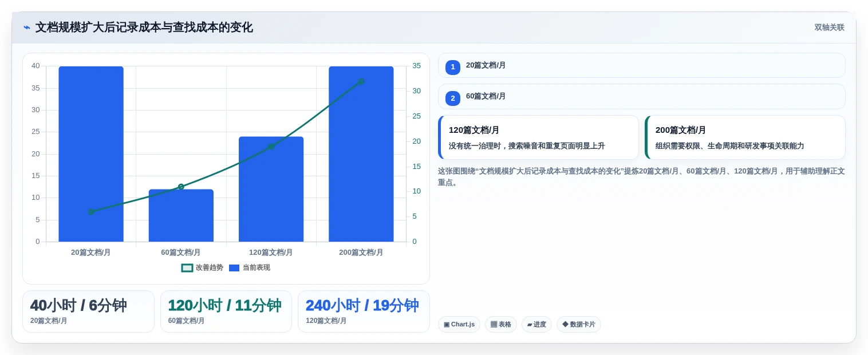Click the 240小时 / 19分钟 stat card
Screen dimensions: 868x355
(364, 311)
